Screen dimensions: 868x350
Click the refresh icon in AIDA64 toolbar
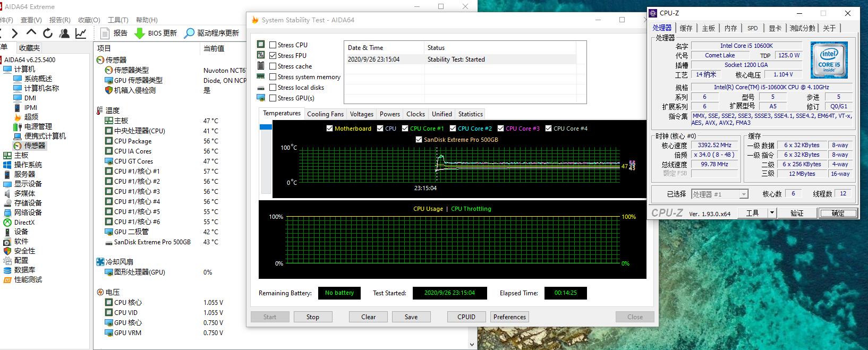pos(48,33)
